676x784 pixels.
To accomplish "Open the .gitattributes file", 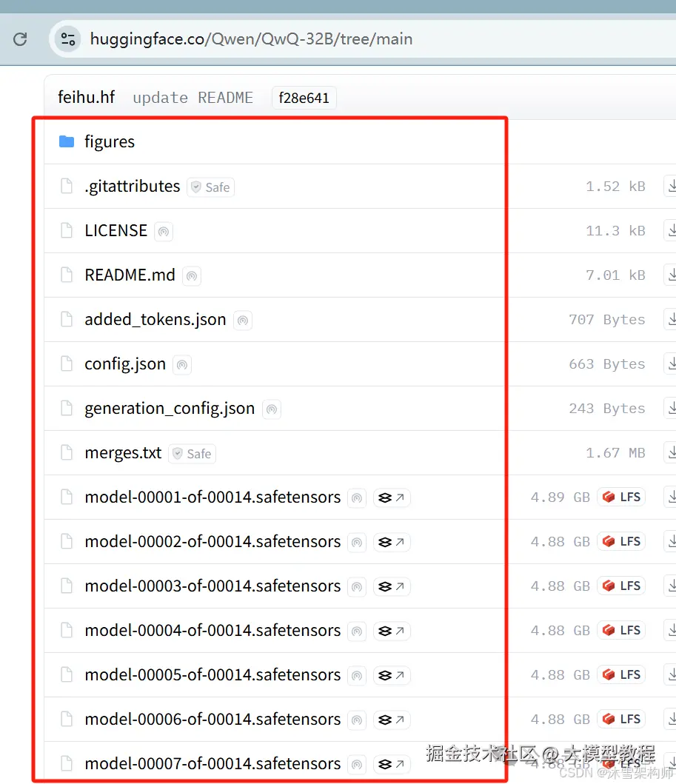I will click(133, 187).
